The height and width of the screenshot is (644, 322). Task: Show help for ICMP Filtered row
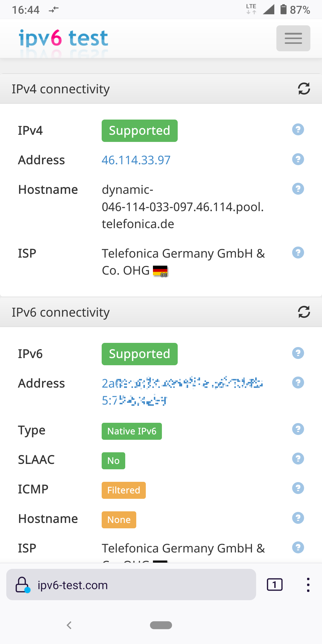click(298, 488)
